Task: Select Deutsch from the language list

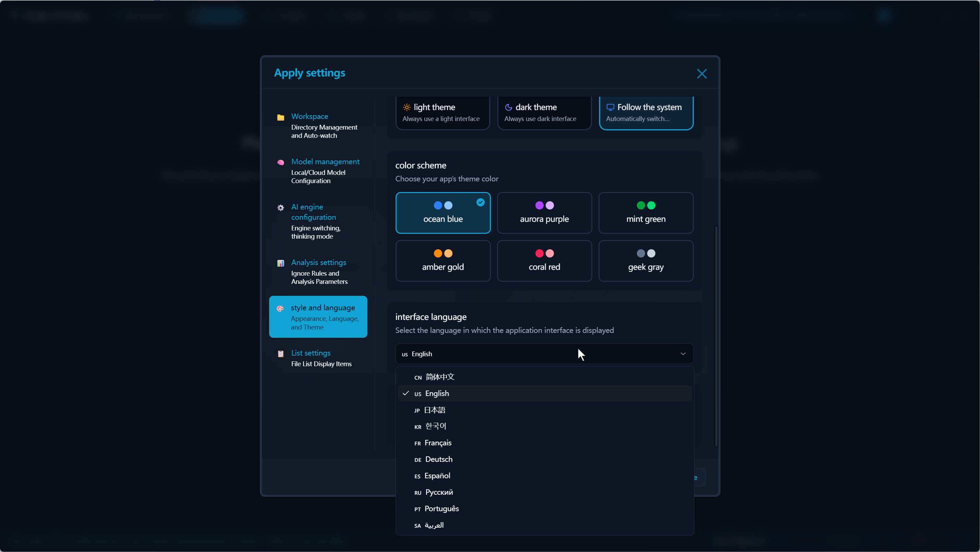Action: click(544, 459)
